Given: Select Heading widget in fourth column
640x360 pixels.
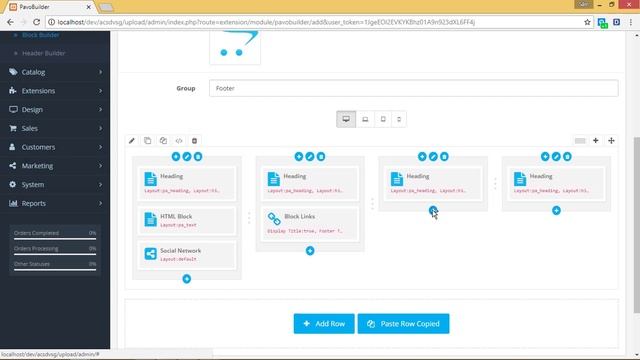Looking at the screenshot, I should tap(556, 183).
